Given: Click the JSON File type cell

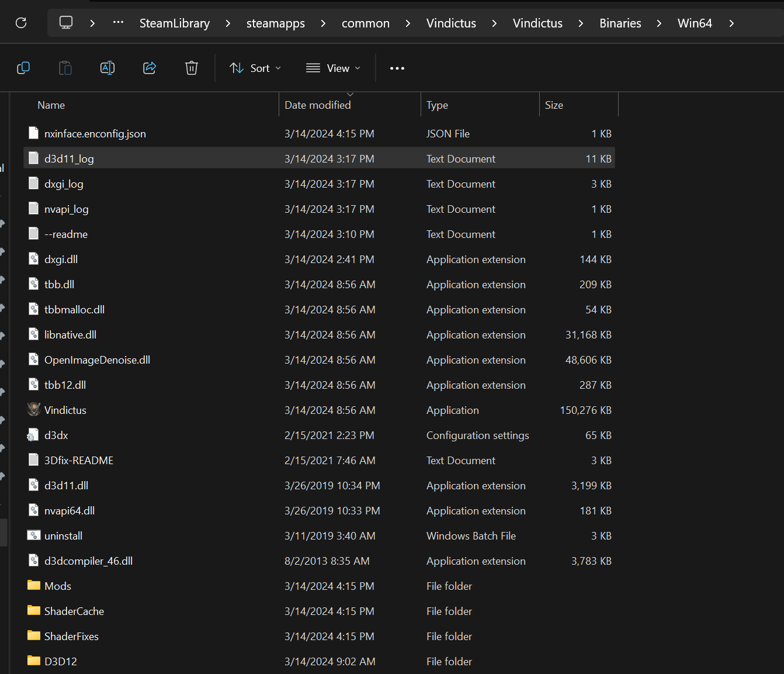Looking at the screenshot, I should click(447, 134).
